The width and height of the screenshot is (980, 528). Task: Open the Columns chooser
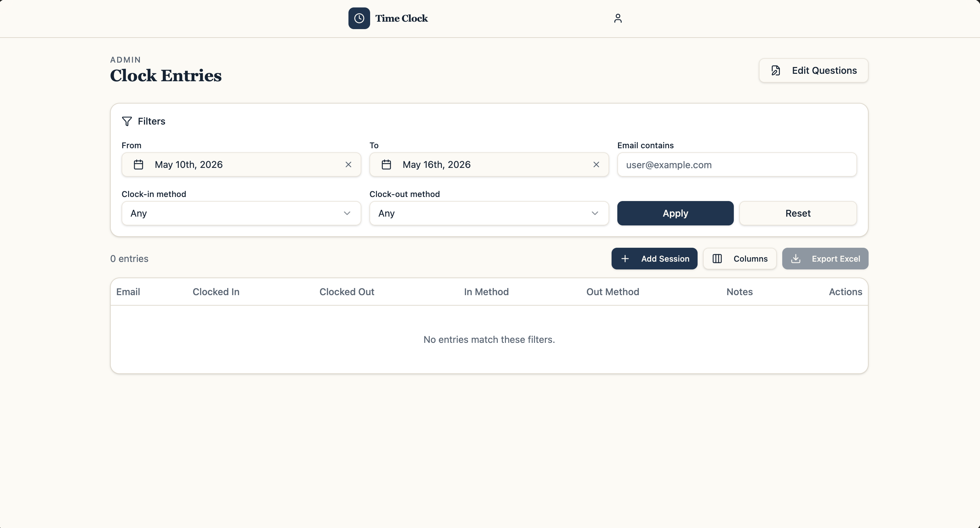click(740, 259)
